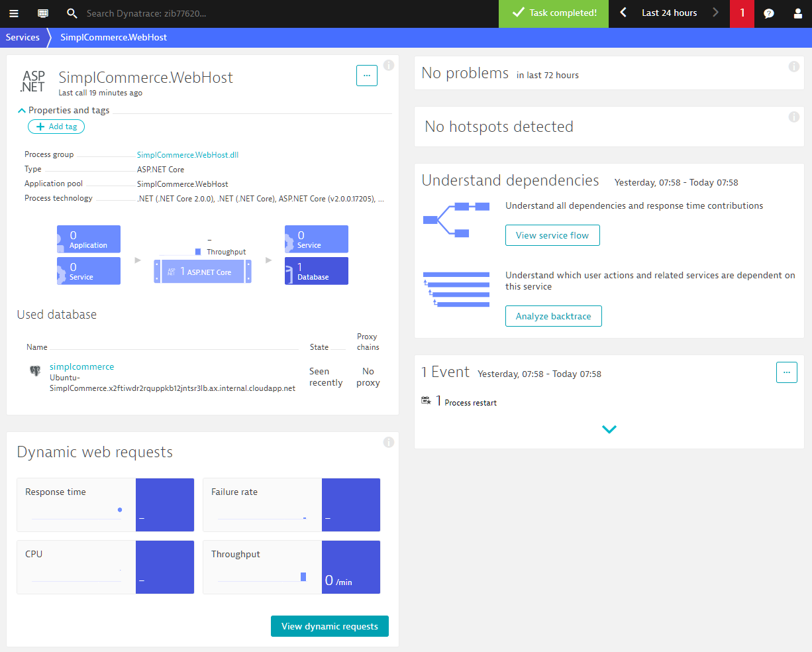Select the calling Application tile

click(x=89, y=239)
